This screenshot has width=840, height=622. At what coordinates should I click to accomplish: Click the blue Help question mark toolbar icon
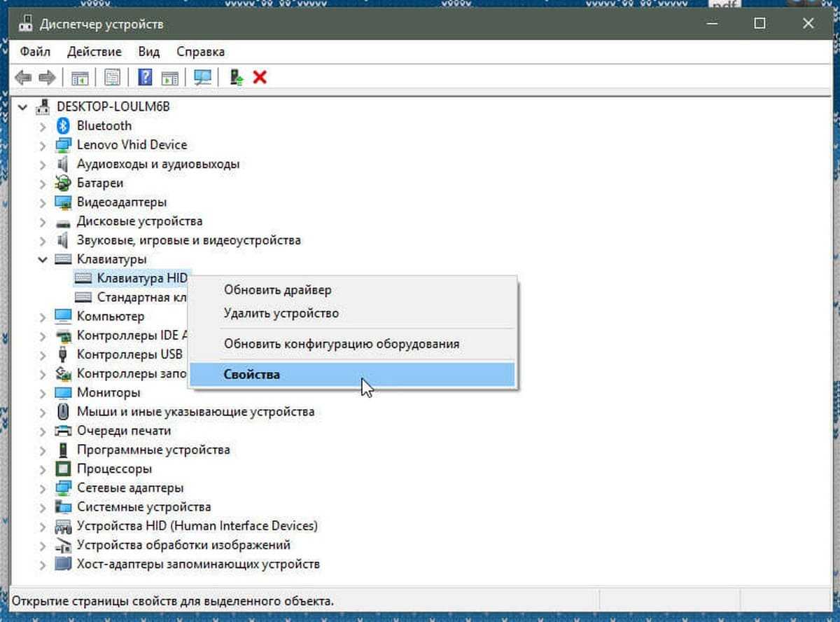[145, 77]
